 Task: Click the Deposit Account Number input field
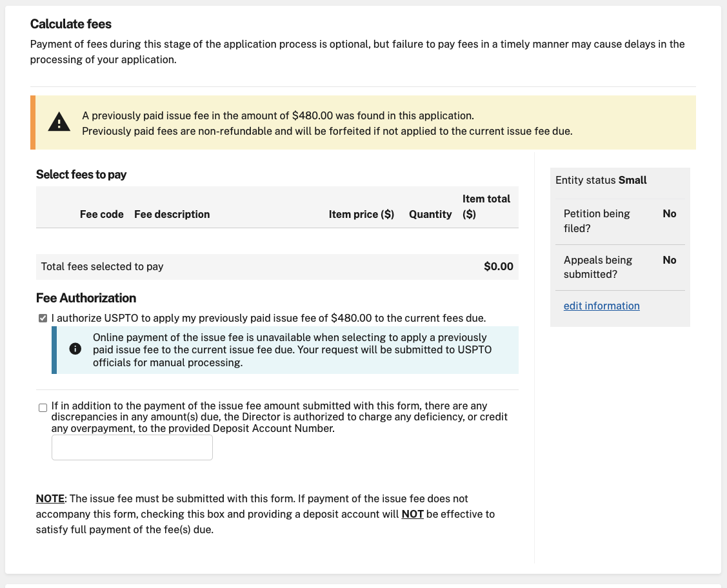132,447
